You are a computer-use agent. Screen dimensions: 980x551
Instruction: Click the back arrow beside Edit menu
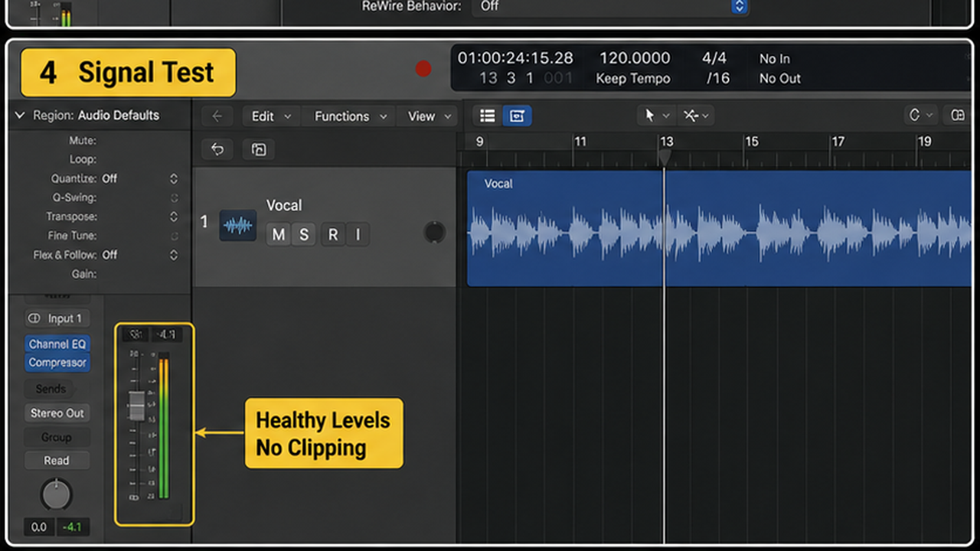pos(217,116)
